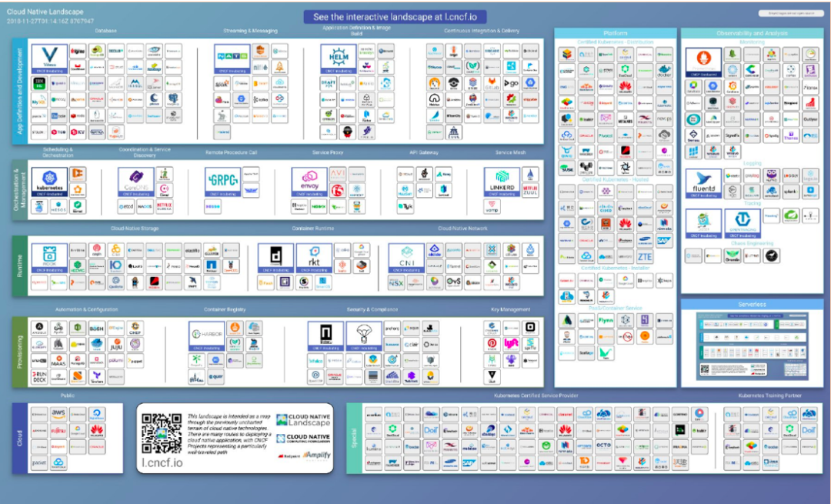
Task: Click the Vitess logo in Database
Action: 49,59
